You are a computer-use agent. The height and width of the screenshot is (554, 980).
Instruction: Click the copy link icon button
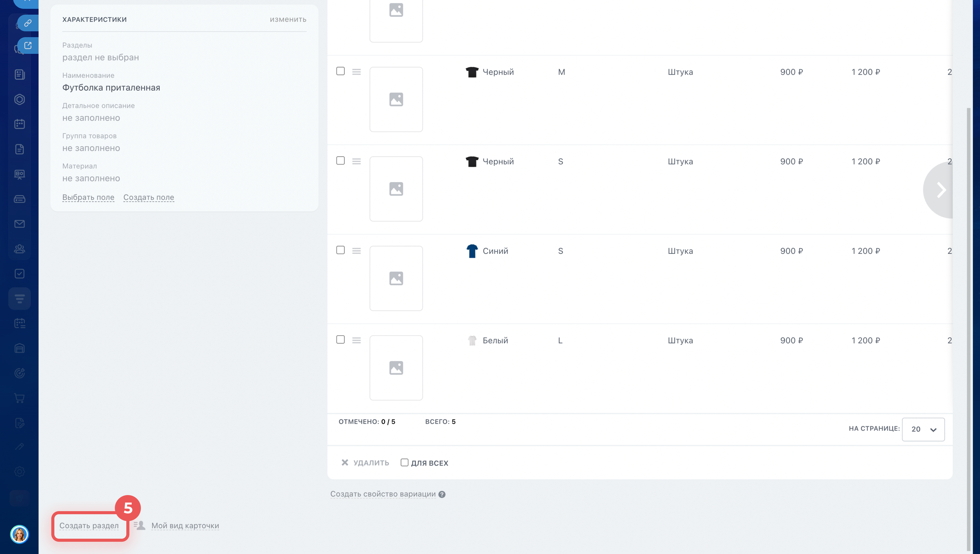click(28, 23)
